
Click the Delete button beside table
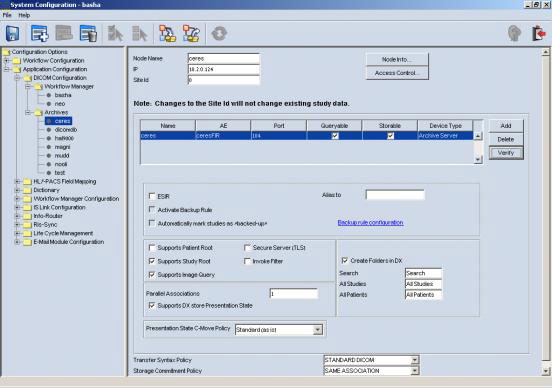click(506, 139)
